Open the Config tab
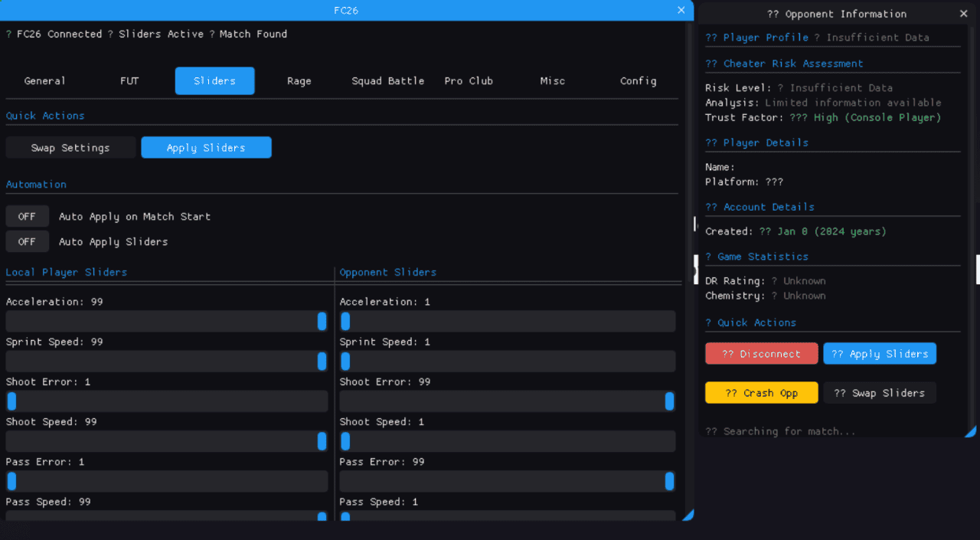 click(638, 81)
